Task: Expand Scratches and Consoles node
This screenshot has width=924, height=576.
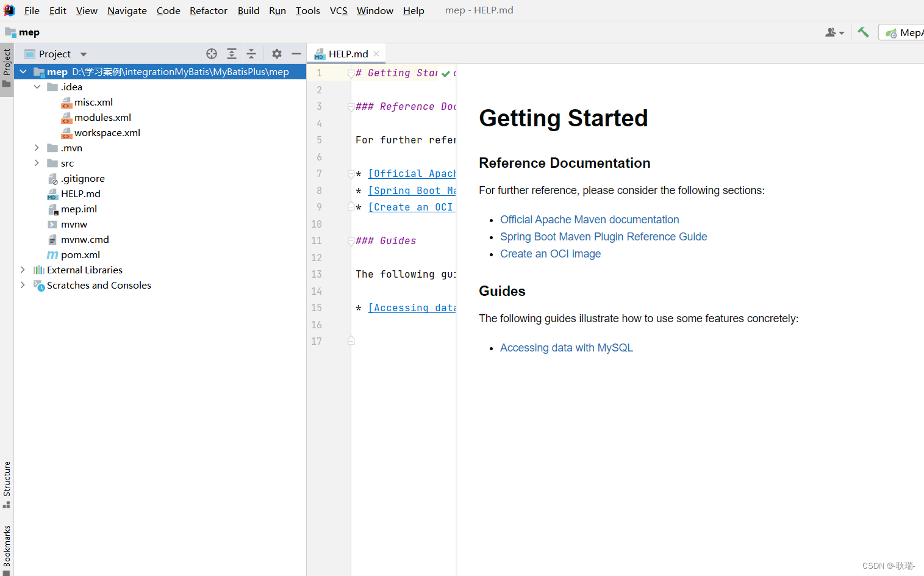Action: pos(23,285)
